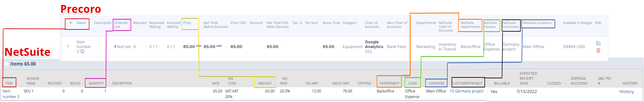Click the LOCATION column header

point(436,83)
